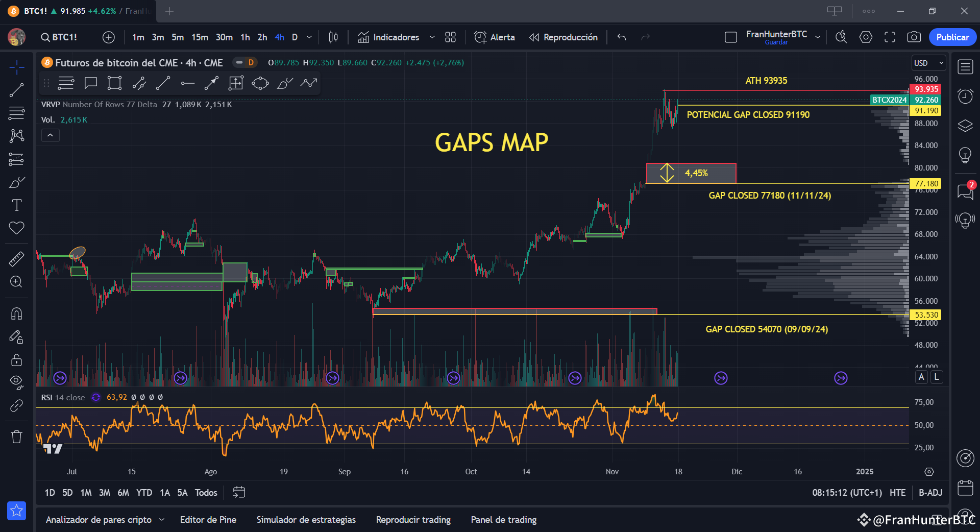This screenshot has width=980, height=532.
Task: Toggle the HTE extended hours session
Action: tap(897, 493)
